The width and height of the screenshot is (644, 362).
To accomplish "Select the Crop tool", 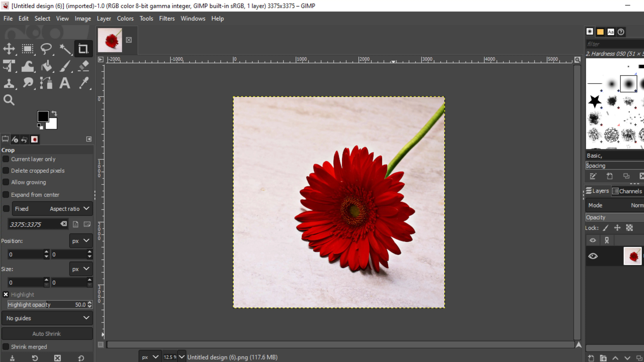I will [x=83, y=49].
